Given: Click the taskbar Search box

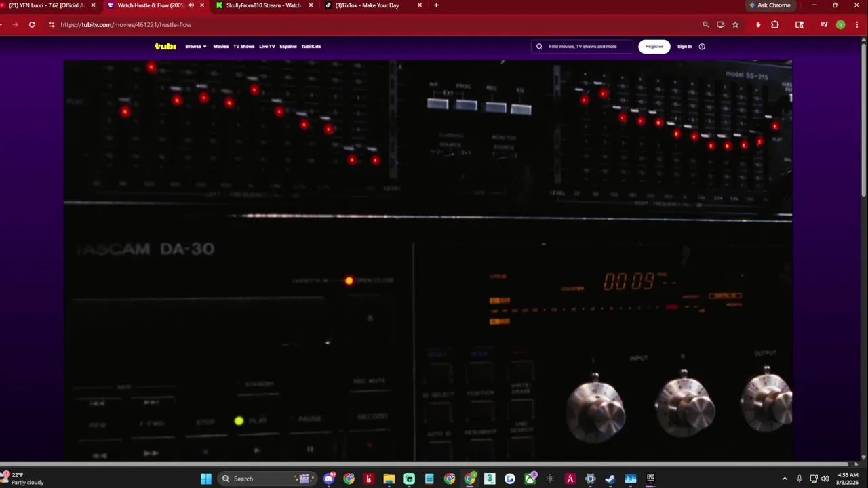Looking at the screenshot, I should (266, 479).
